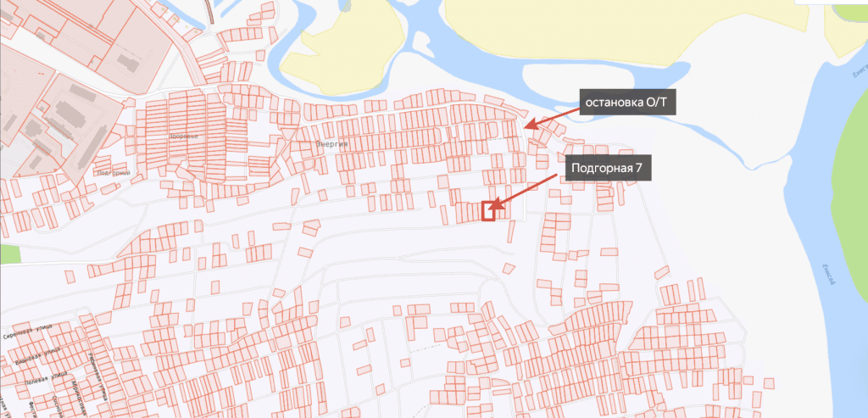Click the small green patch at left edge
The image size is (868, 418).
(8, 254)
